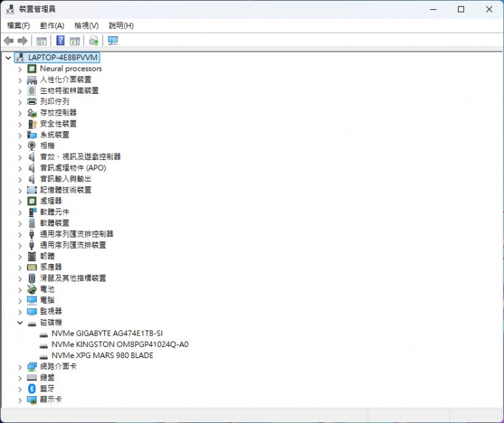Screen dimensions: 504x423
Task: Open the 檢視(V) menu
Action: point(87,26)
